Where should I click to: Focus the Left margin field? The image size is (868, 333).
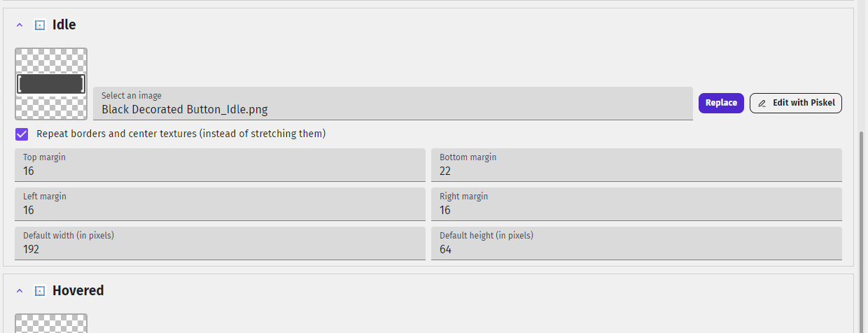pyautogui.click(x=220, y=204)
